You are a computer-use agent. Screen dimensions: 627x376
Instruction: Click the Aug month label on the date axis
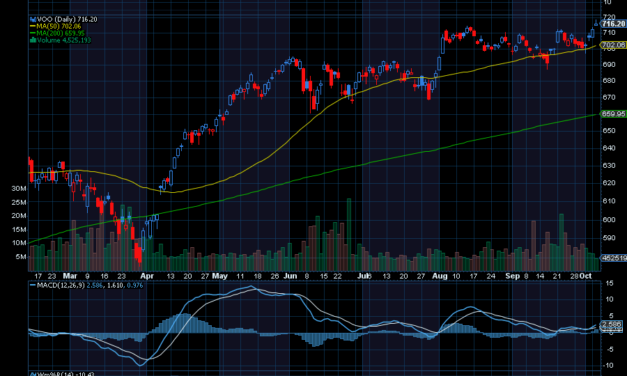pos(440,276)
